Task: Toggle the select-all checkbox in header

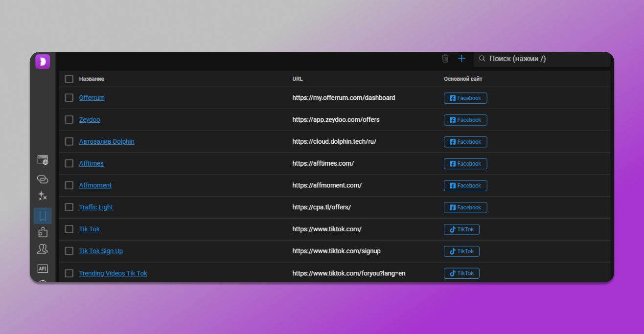Action: pos(69,79)
